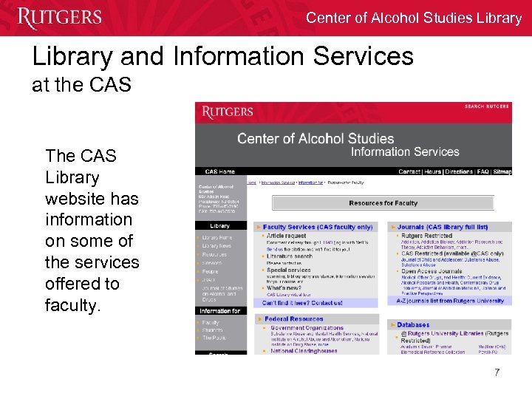Open the Hours link in top bar
532x399 pixels.
tap(432, 171)
